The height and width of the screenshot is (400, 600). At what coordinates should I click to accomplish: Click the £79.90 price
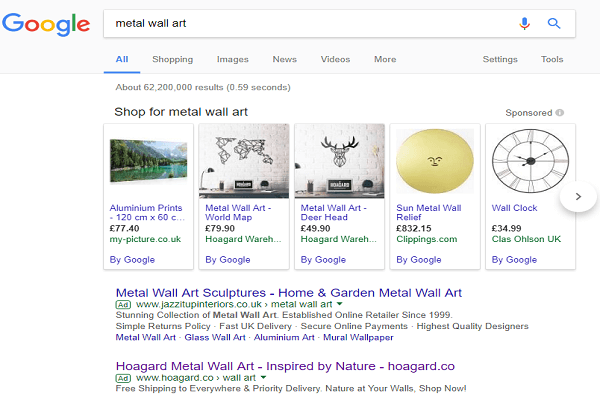pos(220,229)
